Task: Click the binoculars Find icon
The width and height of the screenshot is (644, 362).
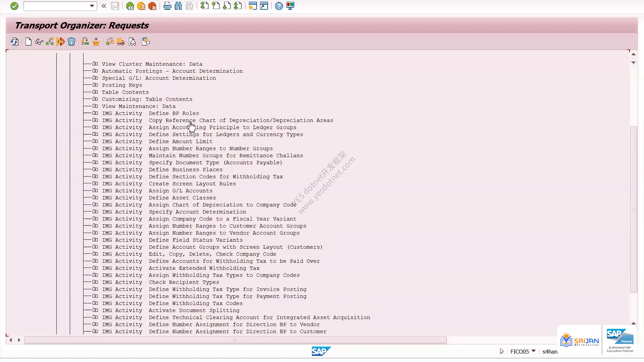Action: point(178,6)
